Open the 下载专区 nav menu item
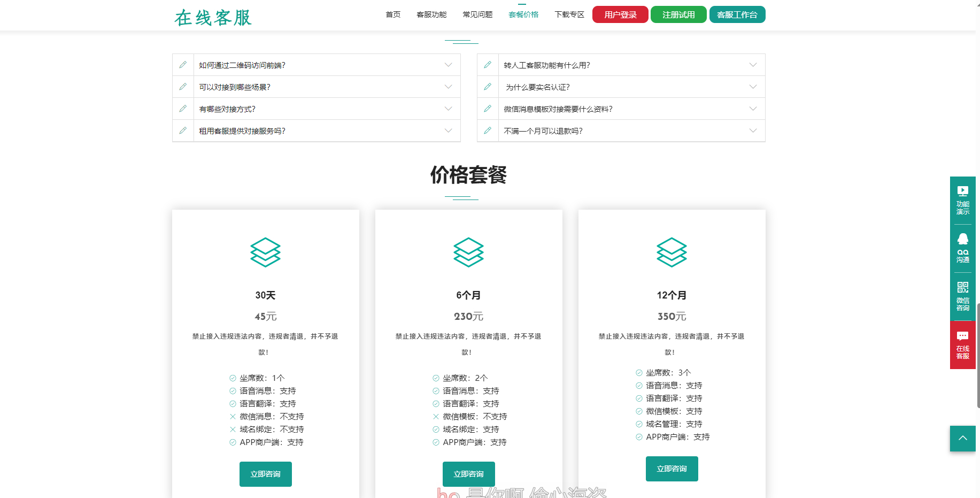The width and height of the screenshot is (980, 498). tap(569, 14)
